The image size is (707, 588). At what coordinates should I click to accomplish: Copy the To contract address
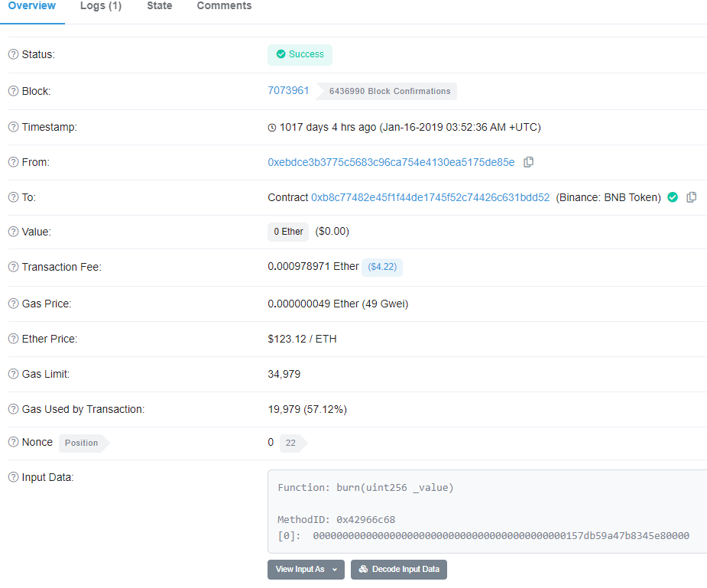(691, 197)
